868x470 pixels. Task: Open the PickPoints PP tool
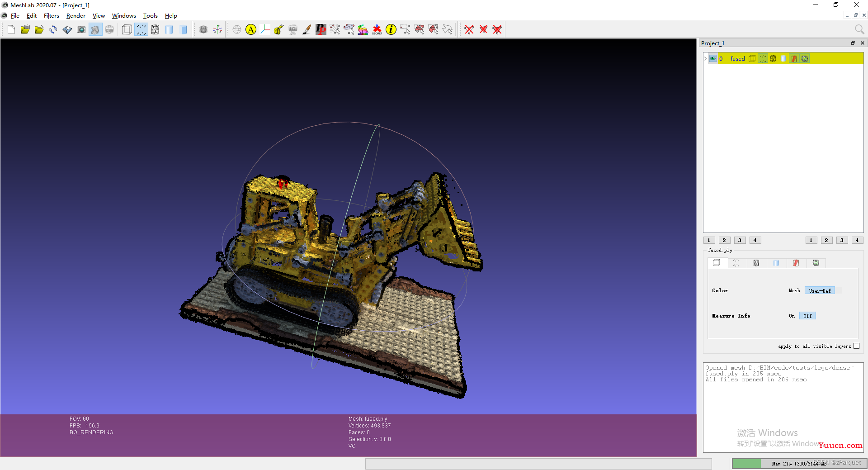click(x=321, y=30)
